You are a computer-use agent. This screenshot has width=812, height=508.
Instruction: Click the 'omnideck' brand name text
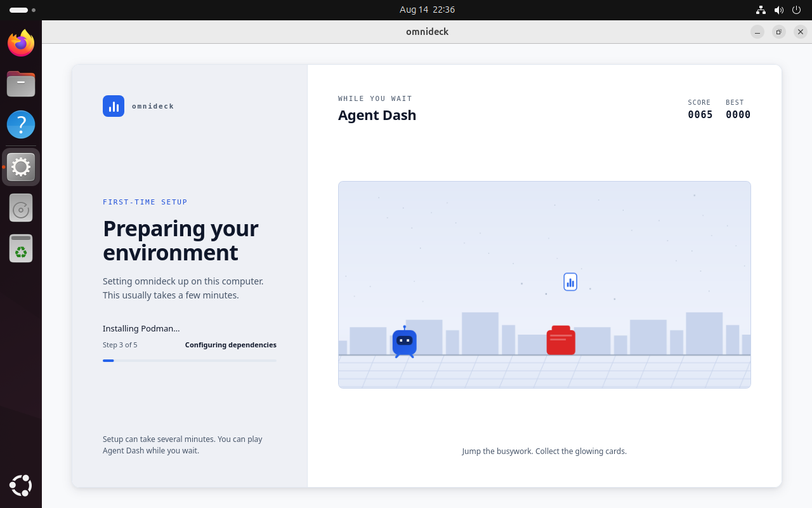coord(153,106)
